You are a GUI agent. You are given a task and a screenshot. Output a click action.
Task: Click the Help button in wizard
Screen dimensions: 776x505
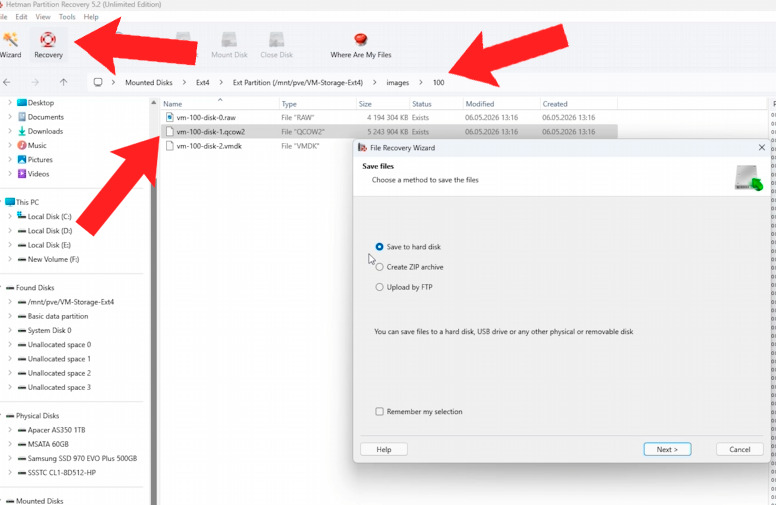point(384,449)
